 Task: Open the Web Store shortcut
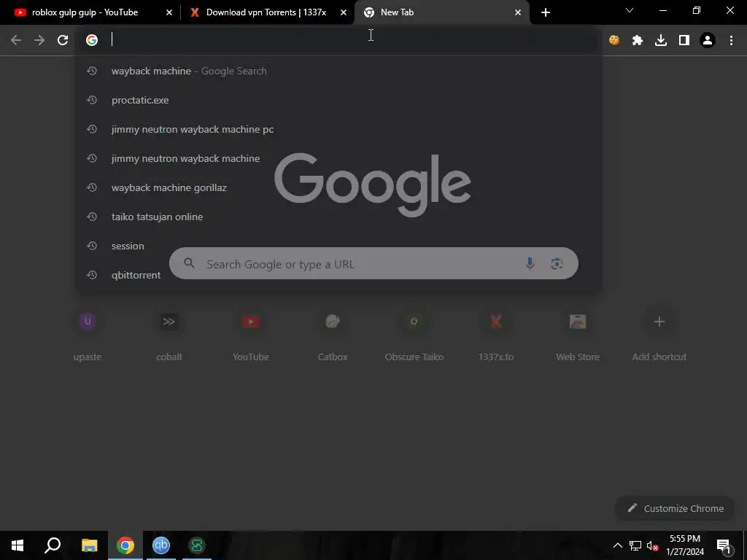click(x=578, y=334)
